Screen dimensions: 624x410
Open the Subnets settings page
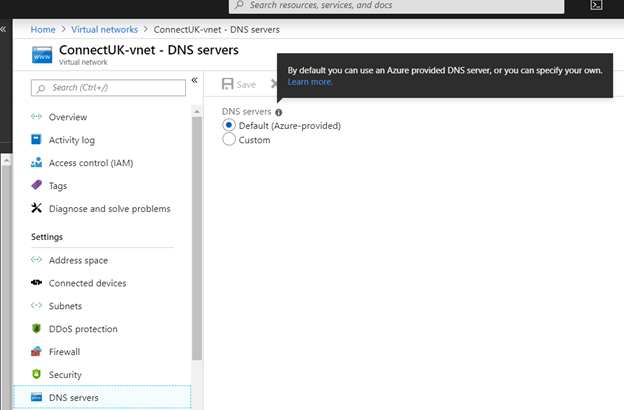pos(65,306)
